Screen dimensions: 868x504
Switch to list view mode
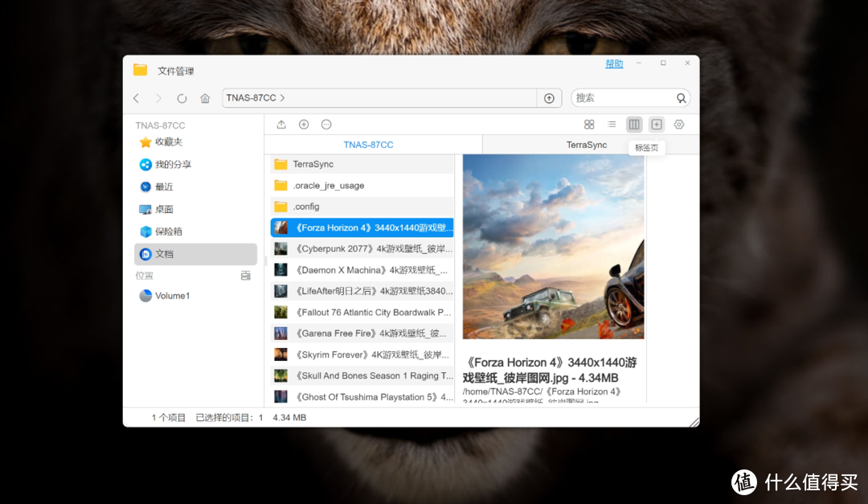coord(612,125)
